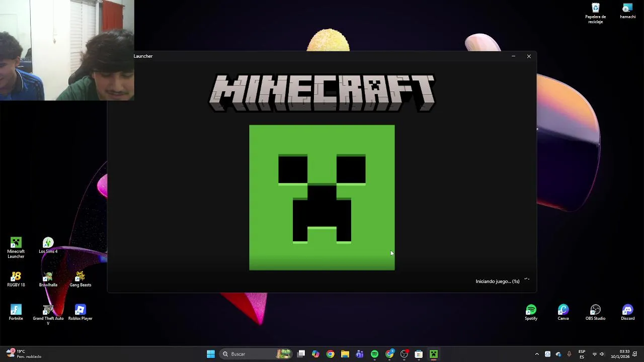Select the Papelera de reciclaje icon

click(595, 13)
